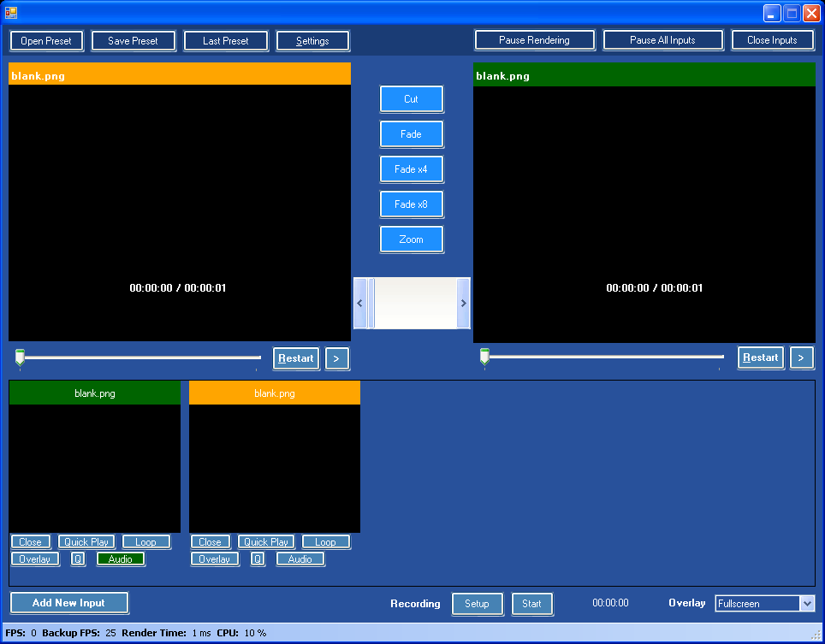The width and height of the screenshot is (825, 644).
Task: Click Add New Input
Action: [x=69, y=603]
